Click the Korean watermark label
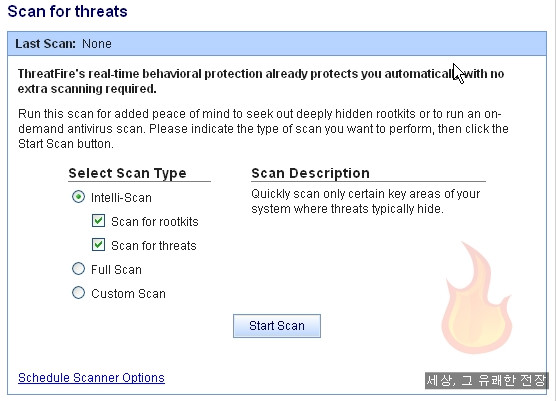This screenshot has height=401, width=556. (486, 380)
